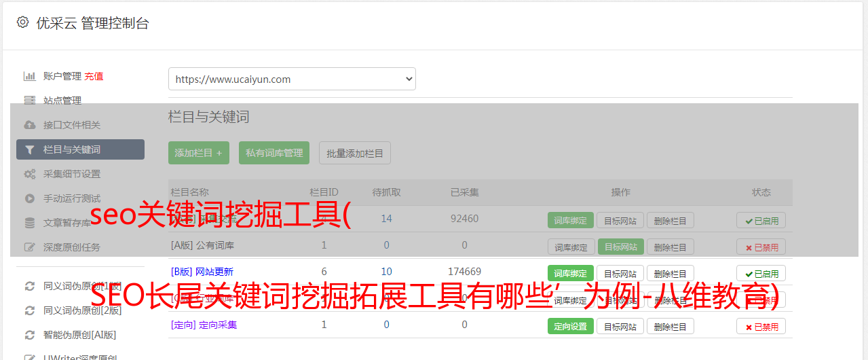Screen dimensions: 868x360
Task: Click the 已采集 value 92460
Action: [x=465, y=219]
